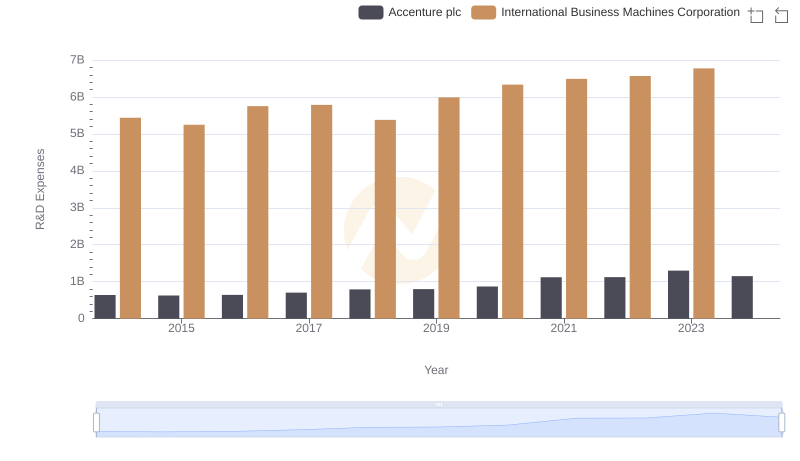Viewport: 800px width, 461px height.
Task: Grab the left data zoom slider handle
Action: click(x=96, y=423)
